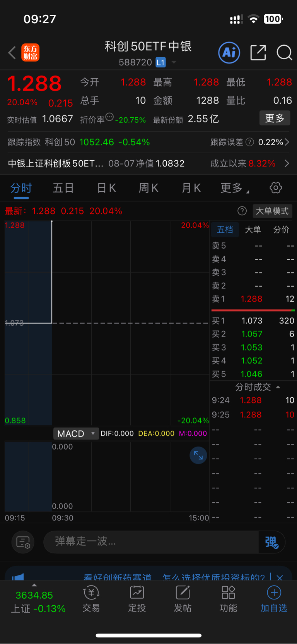Tap the announcement speaker icon
The width and height of the screenshot is (297, 644).
[x=18, y=577]
